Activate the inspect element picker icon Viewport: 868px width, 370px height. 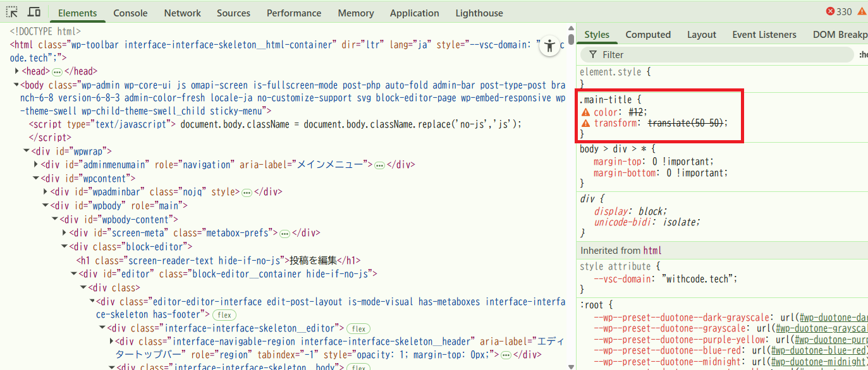click(x=12, y=12)
